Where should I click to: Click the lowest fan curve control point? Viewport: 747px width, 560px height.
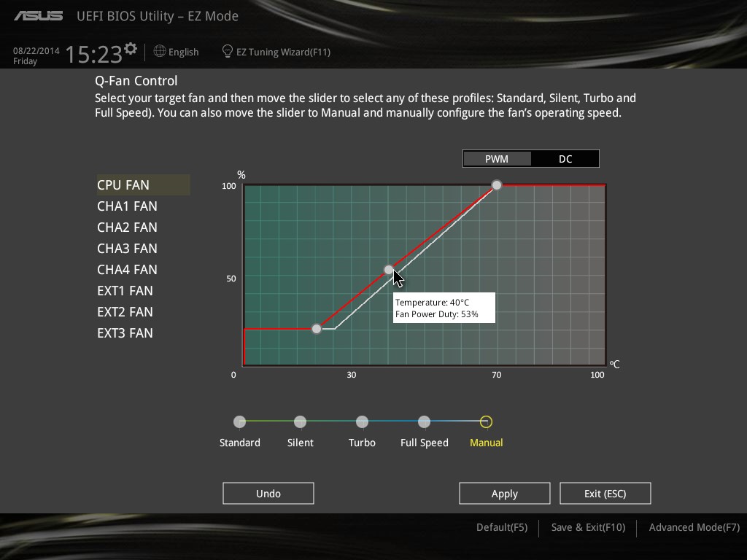pyautogui.click(x=317, y=329)
